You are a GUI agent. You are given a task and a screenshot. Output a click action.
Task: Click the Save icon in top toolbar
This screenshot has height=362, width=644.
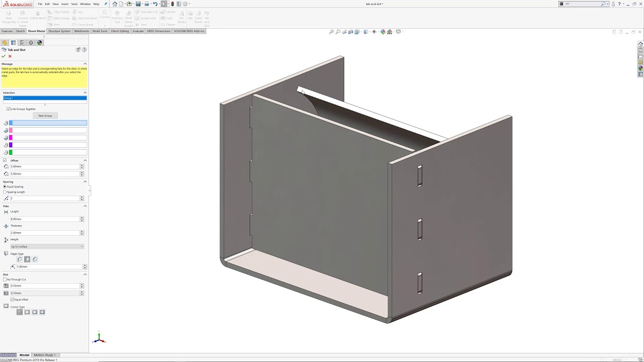138,4
